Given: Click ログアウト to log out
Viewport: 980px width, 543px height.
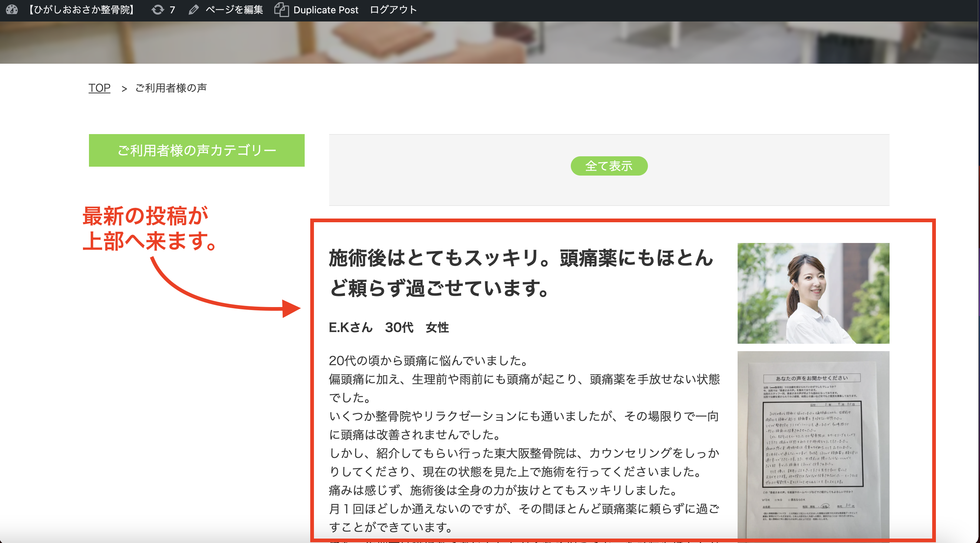Looking at the screenshot, I should (393, 10).
